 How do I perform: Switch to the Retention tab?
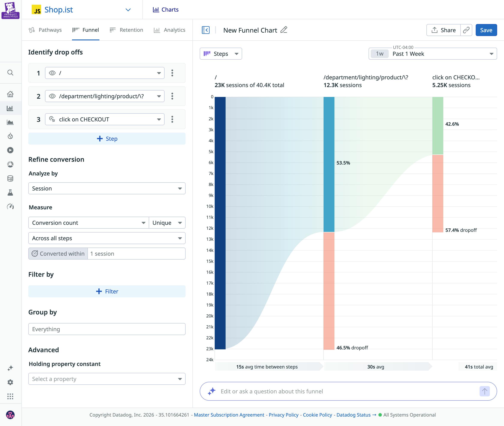coord(126,30)
